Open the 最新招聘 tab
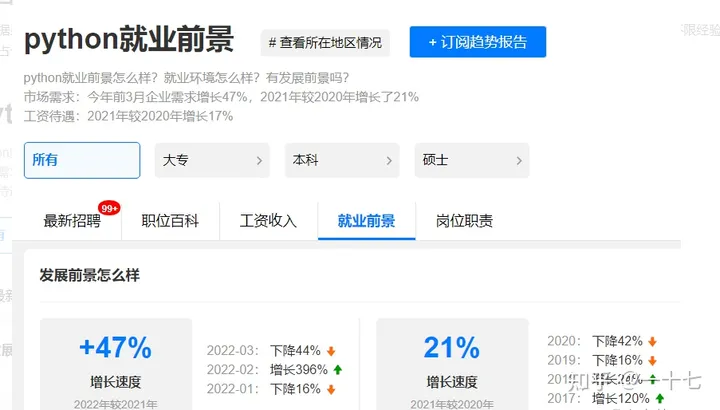 pos(72,221)
